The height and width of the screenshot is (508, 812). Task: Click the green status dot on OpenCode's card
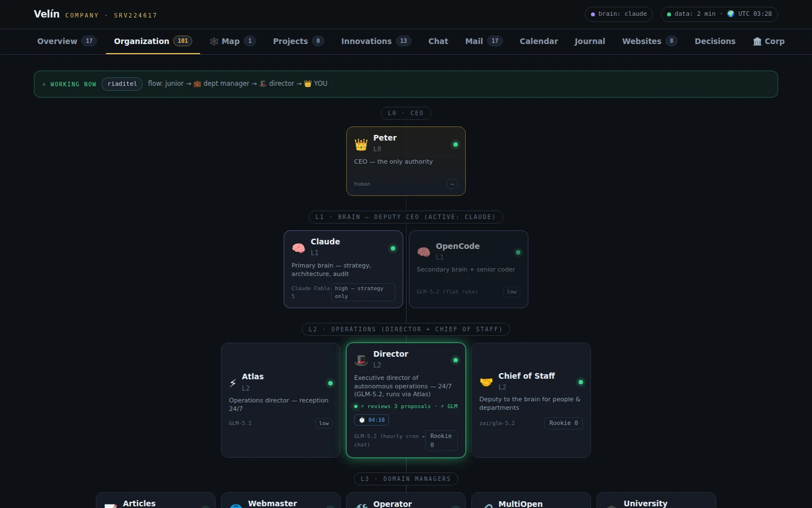coord(518,252)
